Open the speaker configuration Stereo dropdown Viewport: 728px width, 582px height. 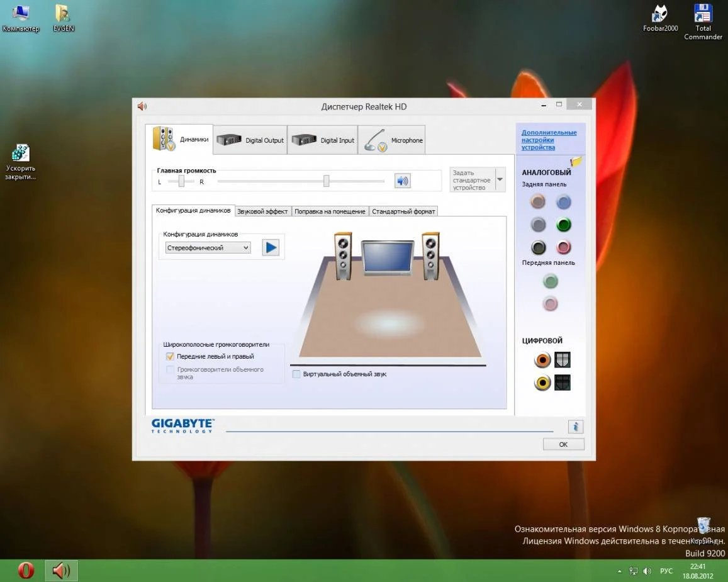pyautogui.click(x=208, y=248)
